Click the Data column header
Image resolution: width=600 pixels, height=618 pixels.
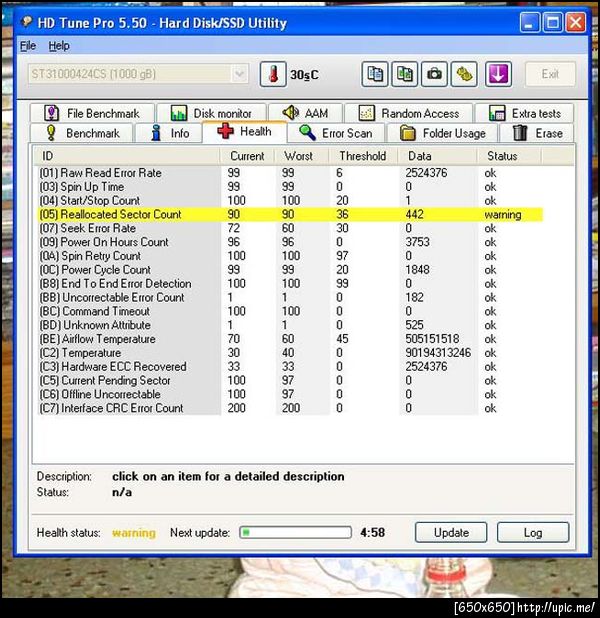click(x=437, y=156)
